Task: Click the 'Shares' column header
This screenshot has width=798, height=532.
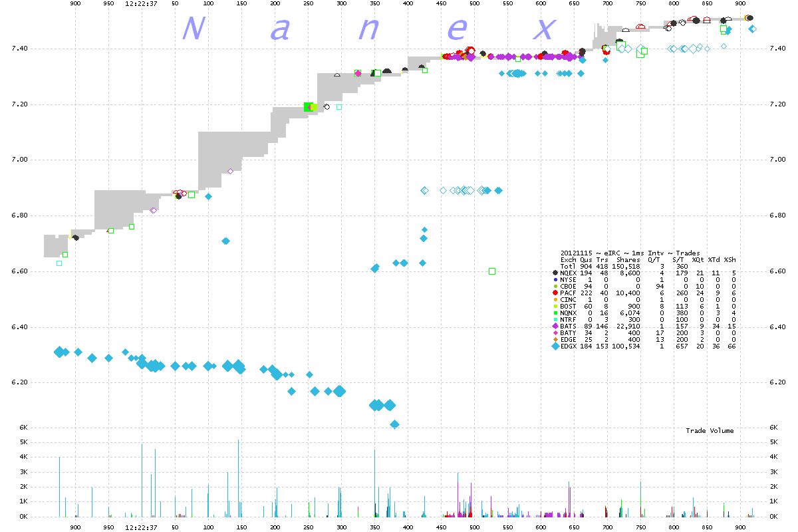Action: pyautogui.click(x=628, y=260)
